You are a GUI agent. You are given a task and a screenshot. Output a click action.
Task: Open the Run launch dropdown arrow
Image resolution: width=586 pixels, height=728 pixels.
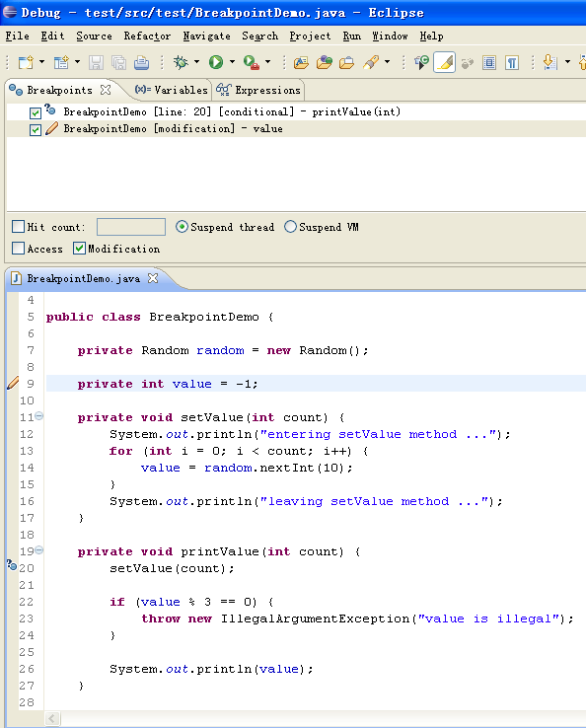pos(232,62)
